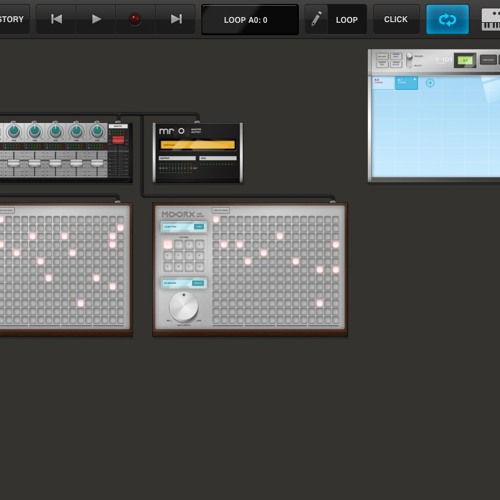
Task: Grab the mixer fader nearest the master section
Action: click(x=97, y=163)
